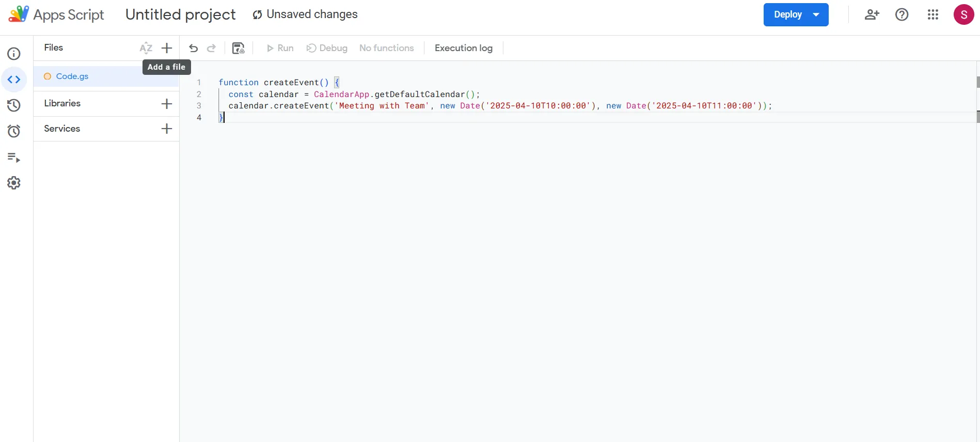Open the project Overview info icon
Screen dimensions: 980x442
pos(14,54)
